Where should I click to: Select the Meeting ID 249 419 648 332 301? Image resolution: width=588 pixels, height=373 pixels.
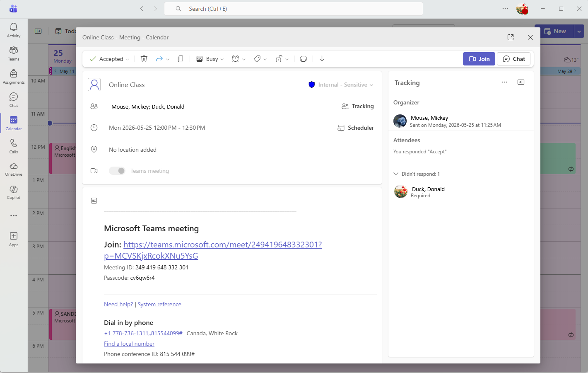[x=162, y=267]
